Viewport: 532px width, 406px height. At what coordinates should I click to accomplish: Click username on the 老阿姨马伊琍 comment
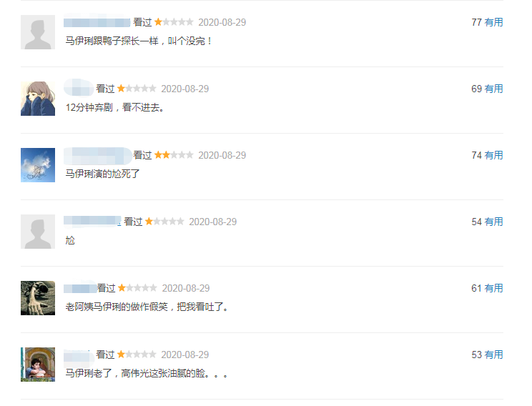coord(80,288)
